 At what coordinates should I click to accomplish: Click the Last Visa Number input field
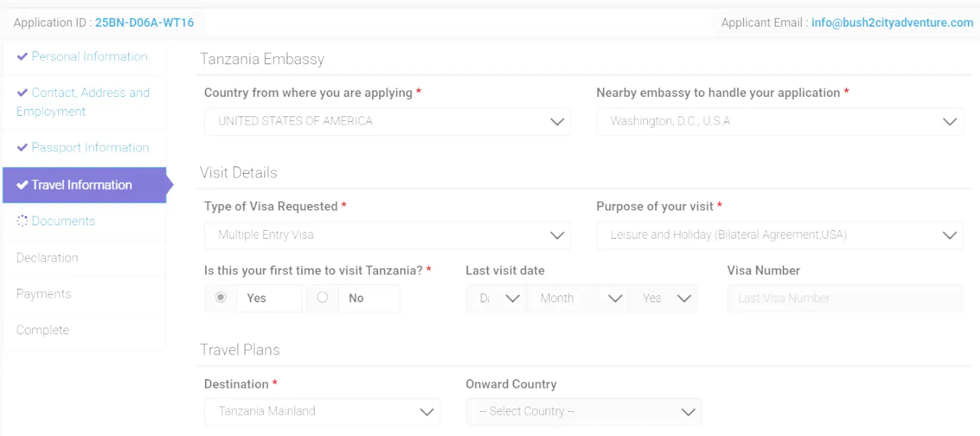(x=844, y=298)
